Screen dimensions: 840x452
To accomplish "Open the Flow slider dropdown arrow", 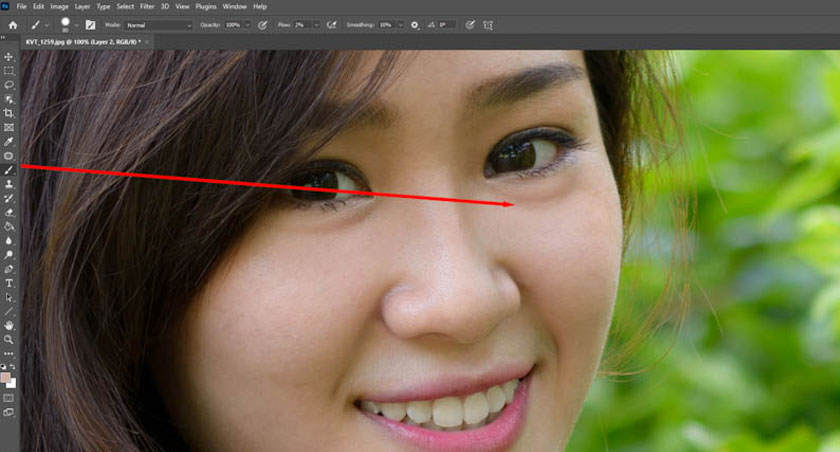I will tap(317, 25).
